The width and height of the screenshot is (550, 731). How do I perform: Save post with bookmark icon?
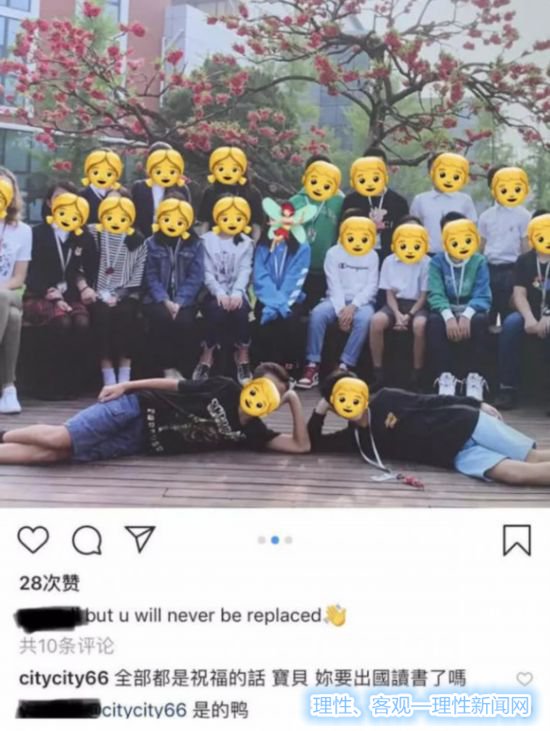[x=517, y=540]
